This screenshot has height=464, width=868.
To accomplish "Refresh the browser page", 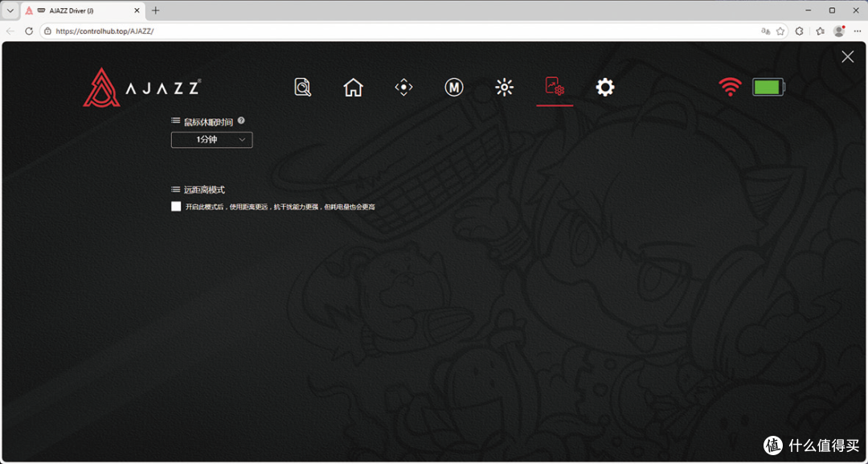I will click(29, 31).
